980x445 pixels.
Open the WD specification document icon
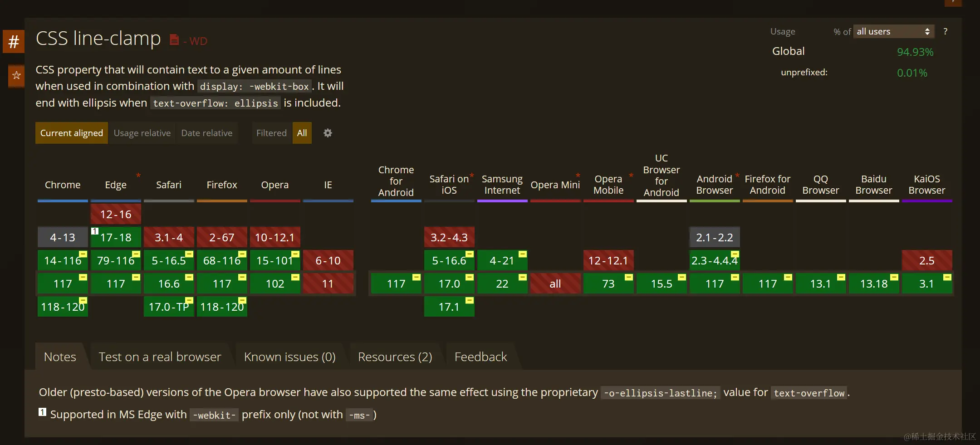[174, 40]
